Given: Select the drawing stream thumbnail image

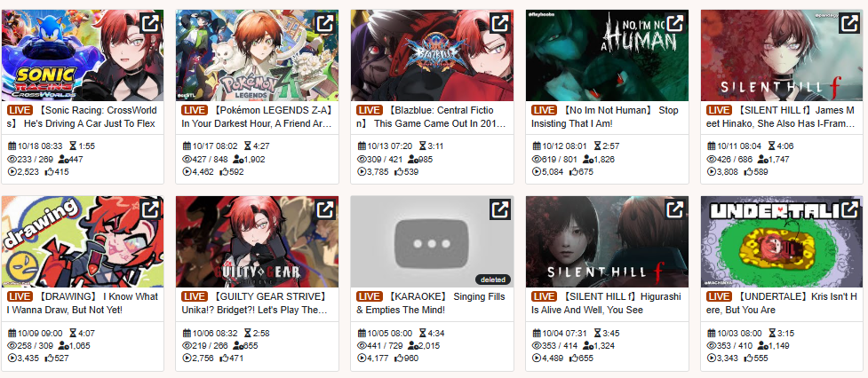Looking at the screenshot, I should point(83,241).
